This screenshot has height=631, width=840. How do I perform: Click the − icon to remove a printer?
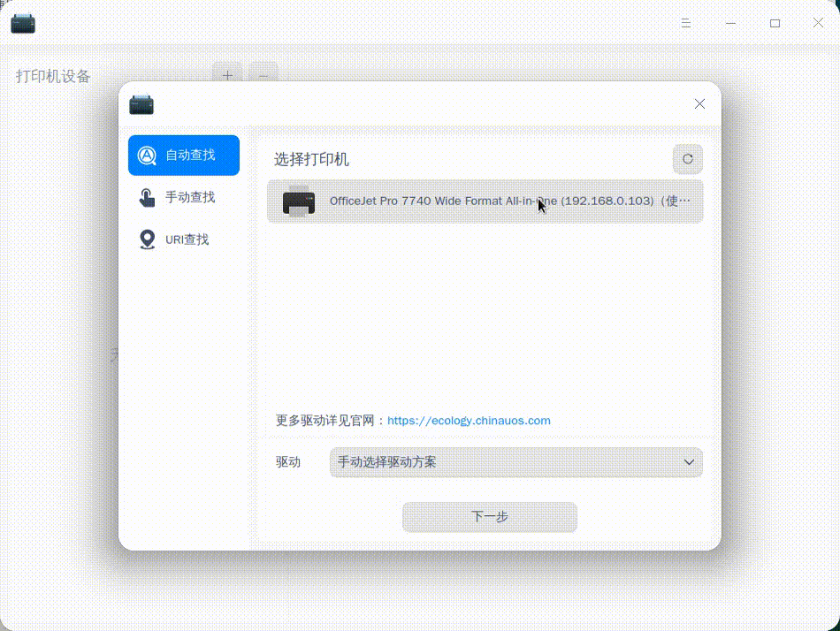click(x=263, y=76)
